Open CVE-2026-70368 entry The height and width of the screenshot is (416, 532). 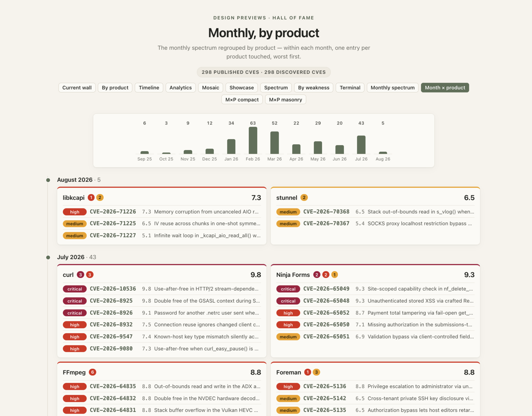(375, 212)
